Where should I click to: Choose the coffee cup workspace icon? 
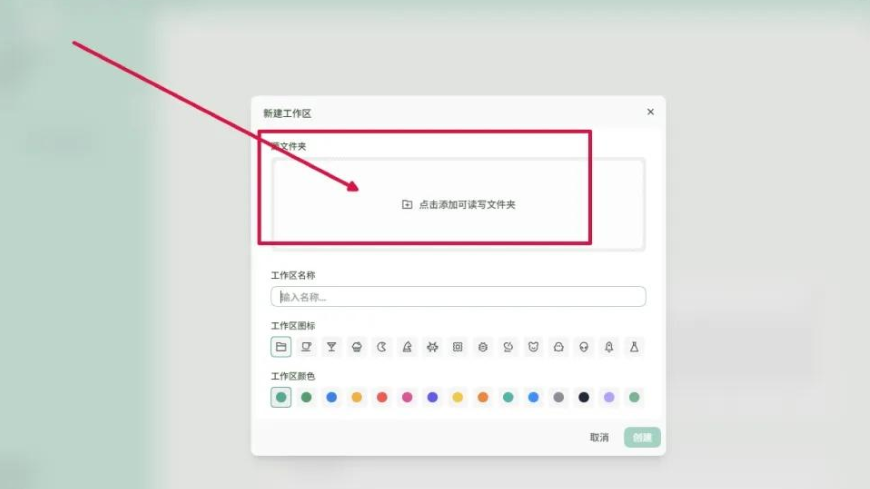pos(306,347)
